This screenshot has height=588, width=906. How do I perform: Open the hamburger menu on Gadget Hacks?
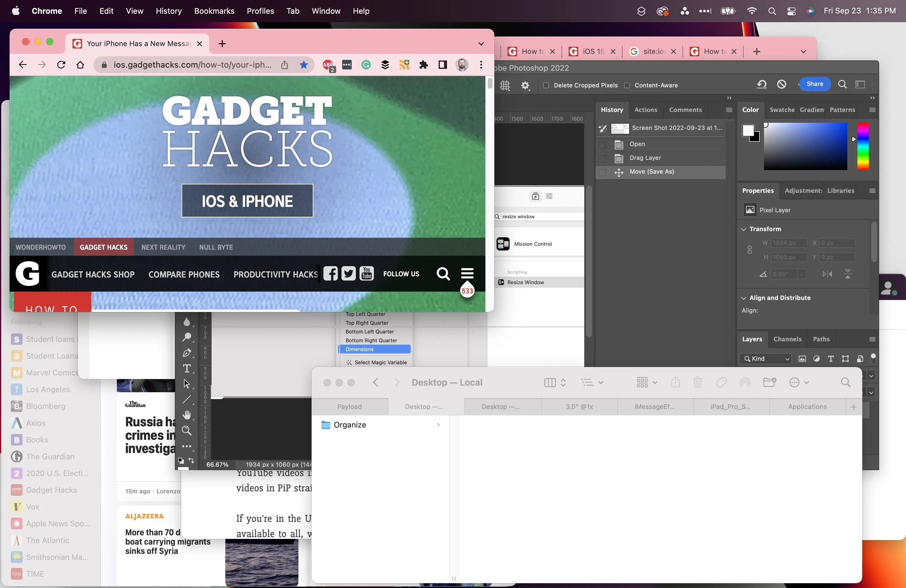[467, 273]
